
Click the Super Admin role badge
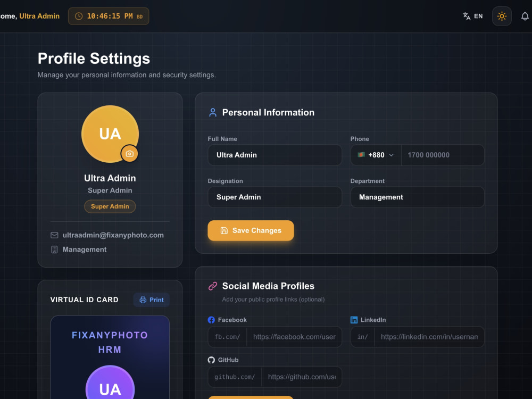coord(110,206)
